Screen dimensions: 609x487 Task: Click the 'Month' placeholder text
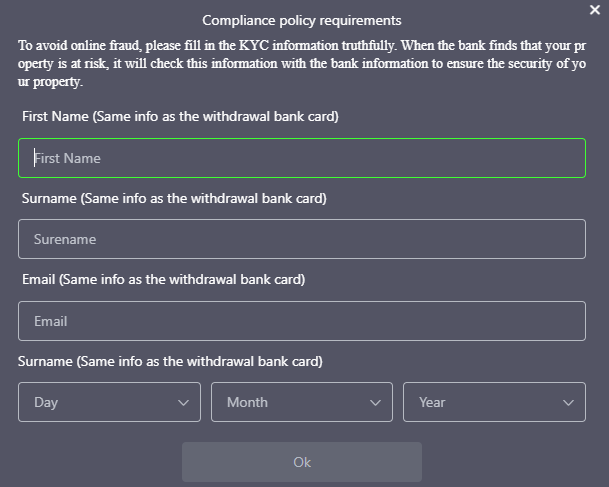click(x=247, y=402)
